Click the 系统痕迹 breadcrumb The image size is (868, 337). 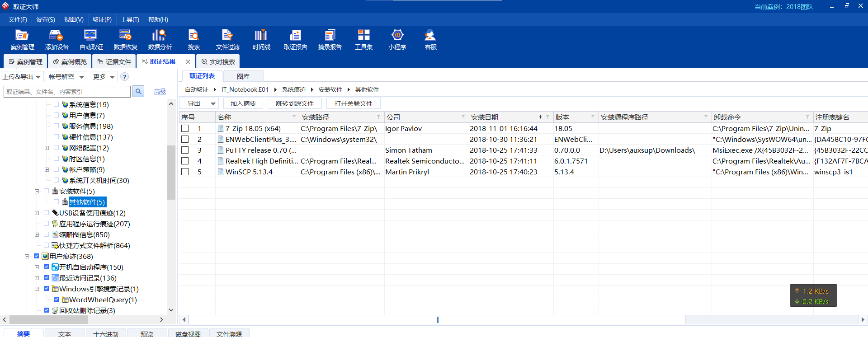(294, 89)
